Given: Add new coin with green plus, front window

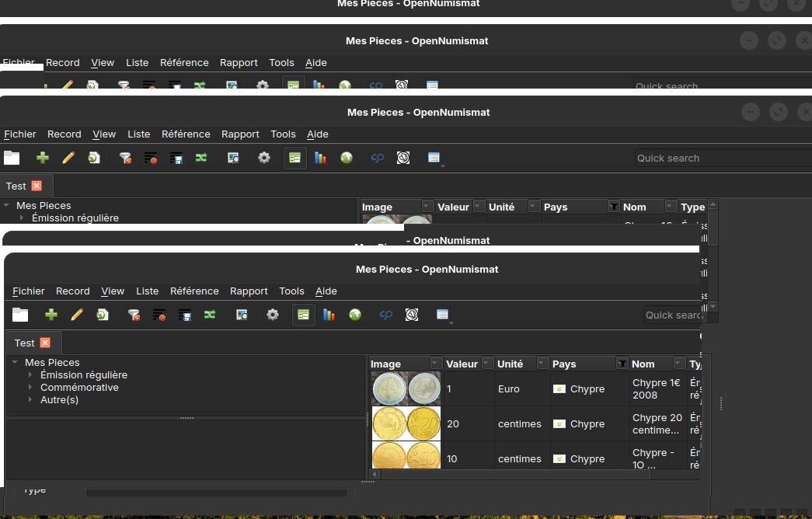Looking at the screenshot, I should (x=51, y=315).
